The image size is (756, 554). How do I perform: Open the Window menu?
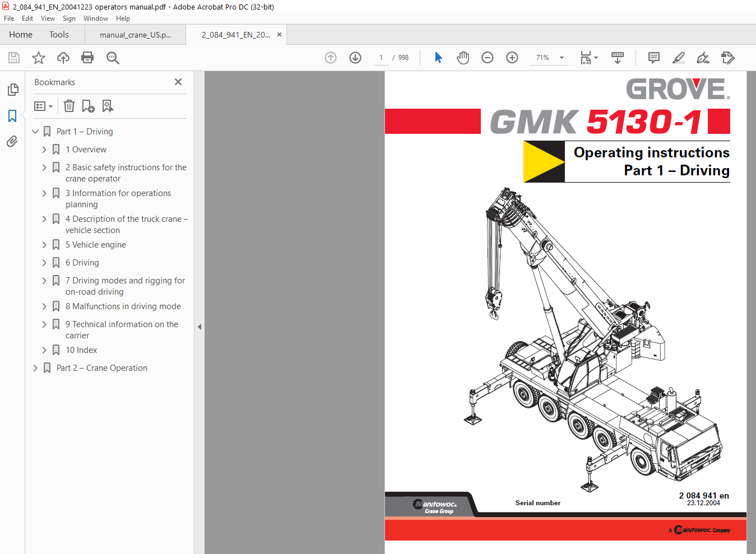(x=96, y=18)
